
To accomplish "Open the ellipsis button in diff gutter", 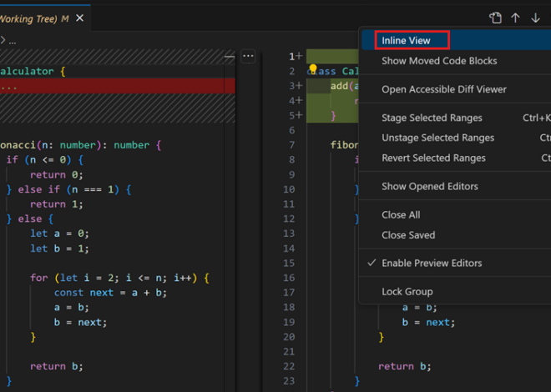I will point(248,56).
